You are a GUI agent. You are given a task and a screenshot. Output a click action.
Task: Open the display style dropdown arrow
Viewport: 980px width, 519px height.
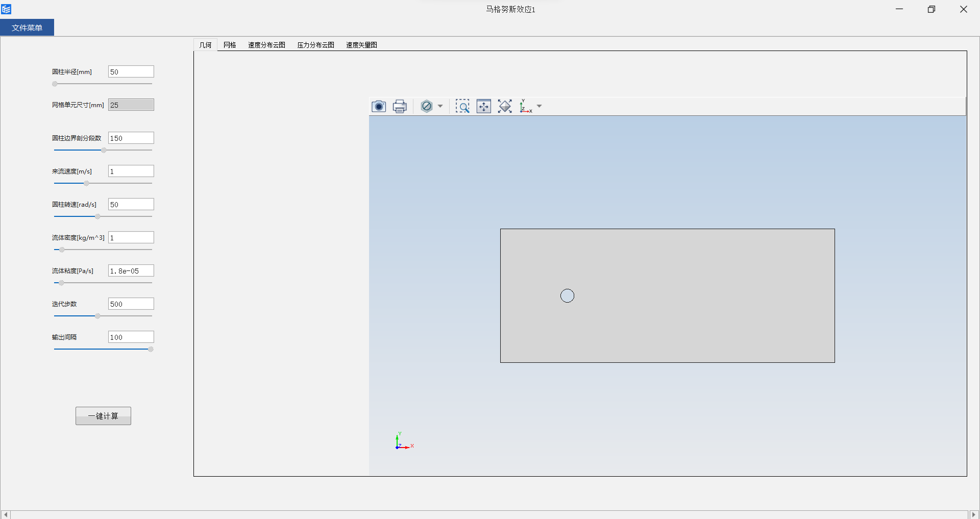pos(440,106)
